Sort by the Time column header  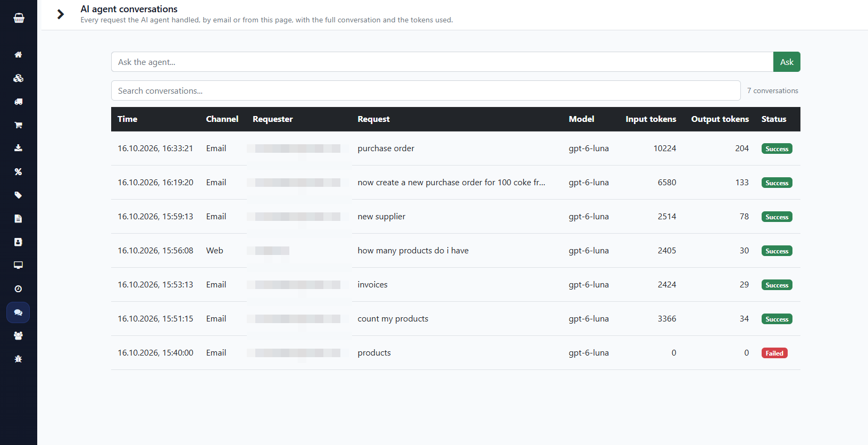tap(128, 119)
